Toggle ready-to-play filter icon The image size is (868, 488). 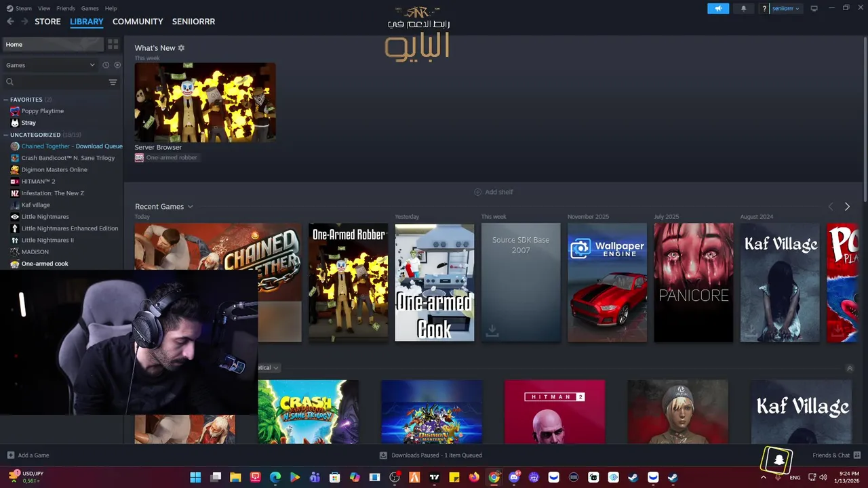tap(117, 65)
